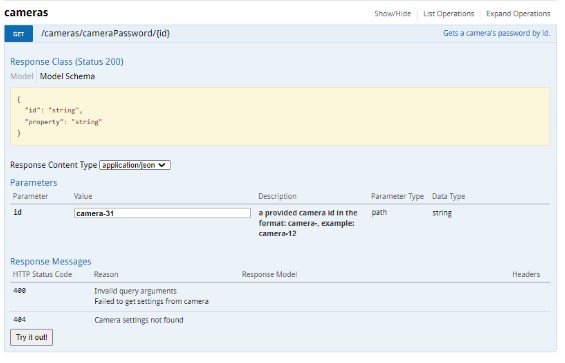This screenshot has width=565, height=363.
Task: Click 'Gets a camera's password by id' link
Action: (496, 33)
